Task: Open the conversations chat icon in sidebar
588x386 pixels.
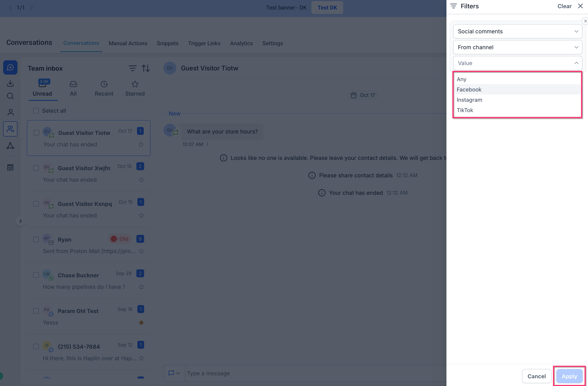Action: [10, 67]
